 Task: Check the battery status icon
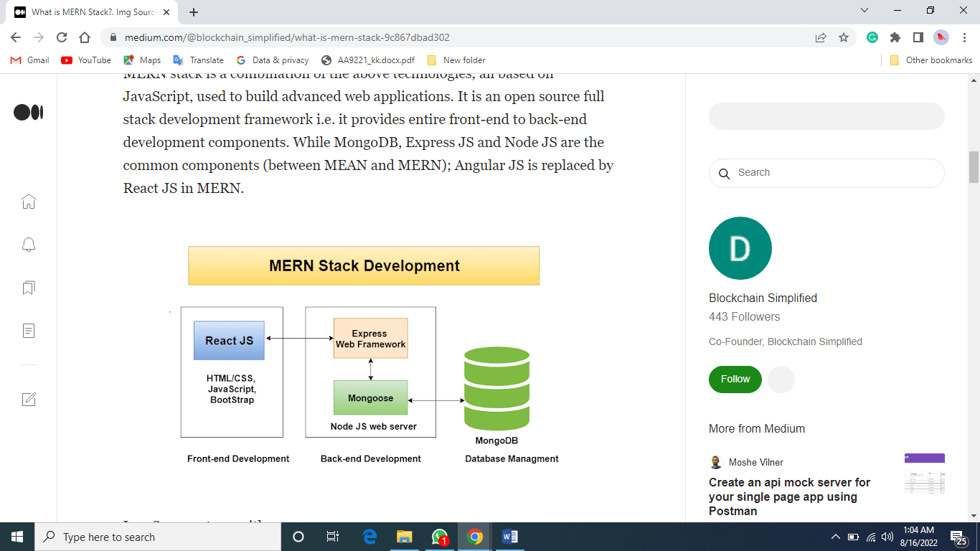(x=853, y=537)
